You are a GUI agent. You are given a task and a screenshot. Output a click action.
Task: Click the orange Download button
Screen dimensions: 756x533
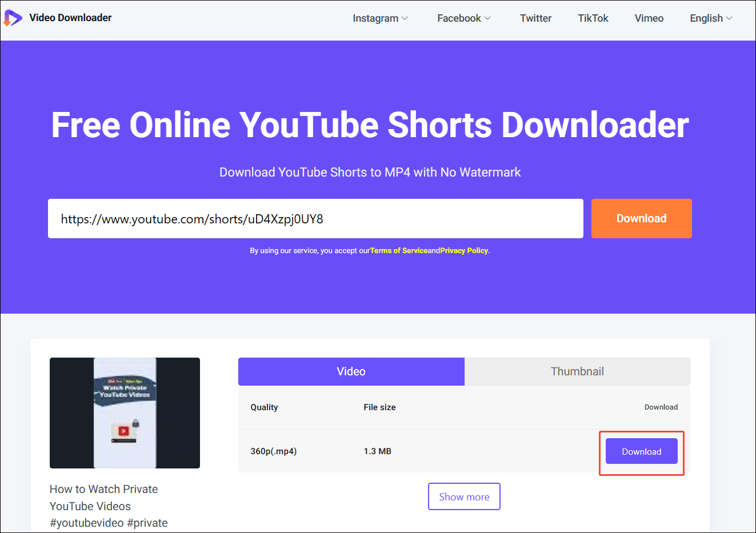(x=641, y=219)
